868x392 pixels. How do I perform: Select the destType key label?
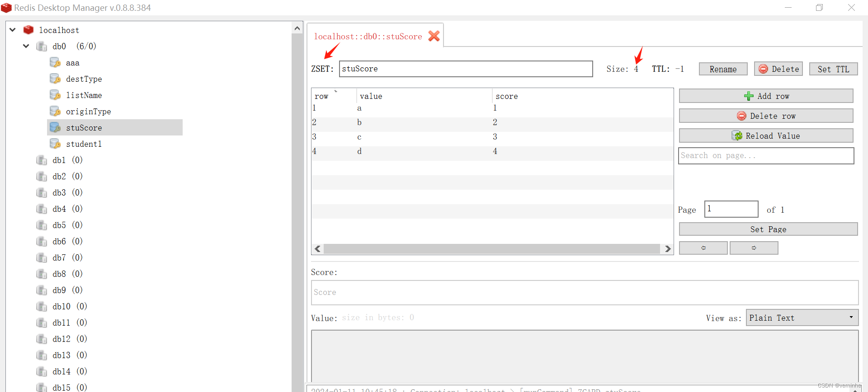[84, 79]
